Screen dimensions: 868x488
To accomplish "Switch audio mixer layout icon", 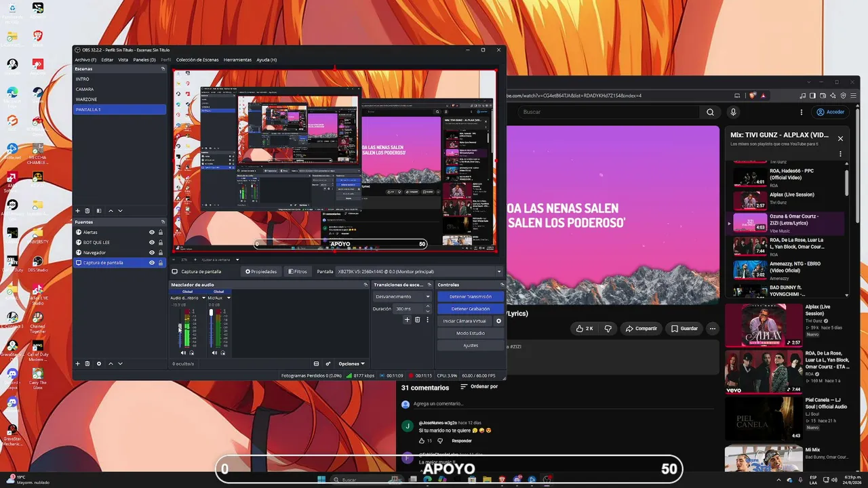I will coord(316,364).
